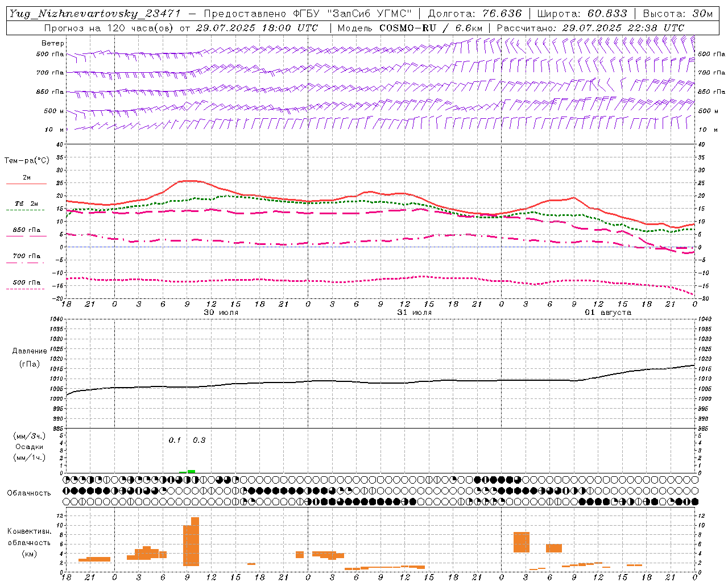Screen dimensions: 728x582
Task: Click the 'Осадки' precipitation label
Action: [x=30, y=447]
